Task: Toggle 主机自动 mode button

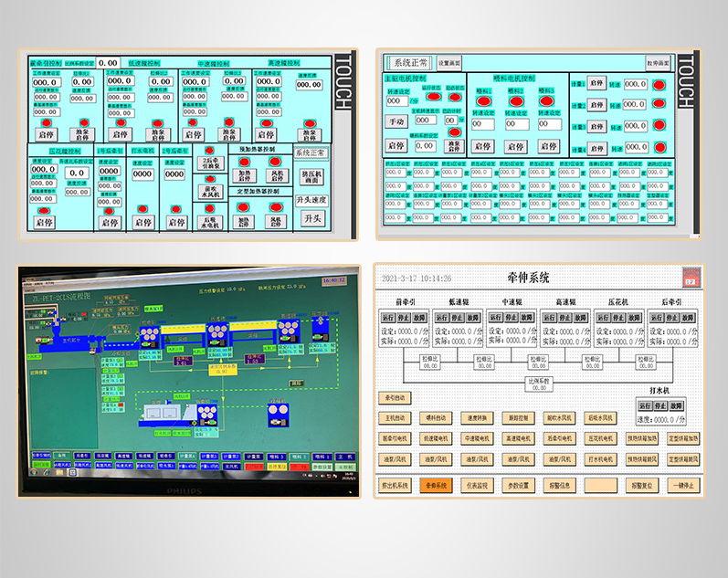Action: pos(396,418)
